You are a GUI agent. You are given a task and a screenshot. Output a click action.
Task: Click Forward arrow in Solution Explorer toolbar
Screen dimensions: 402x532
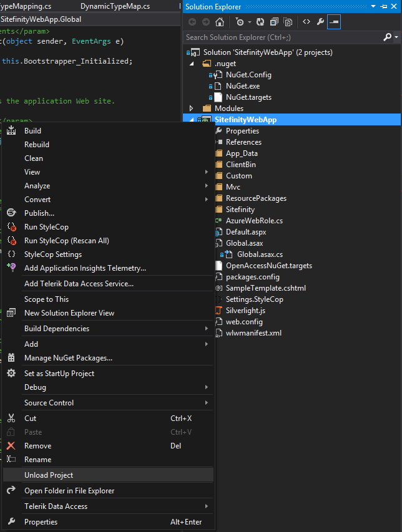click(206, 22)
